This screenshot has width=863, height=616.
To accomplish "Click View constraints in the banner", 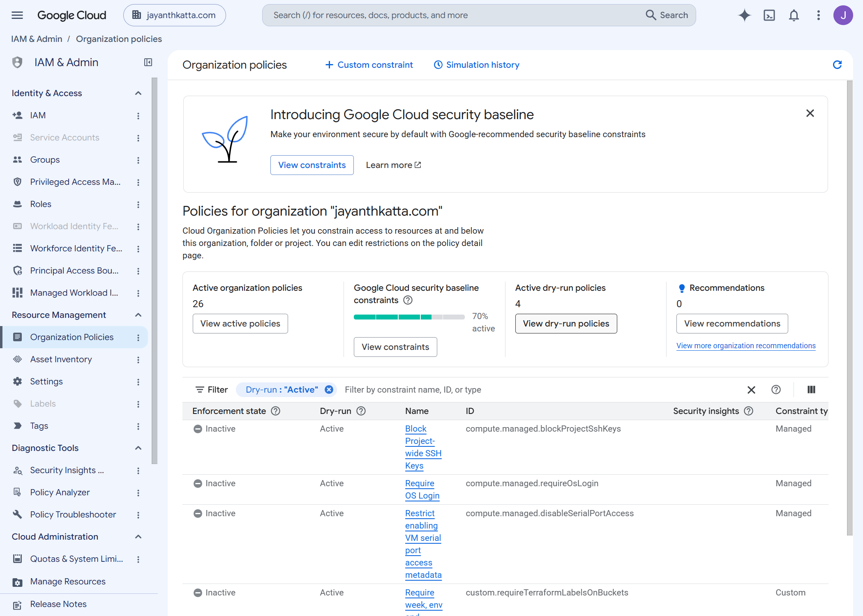I will 312,165.
